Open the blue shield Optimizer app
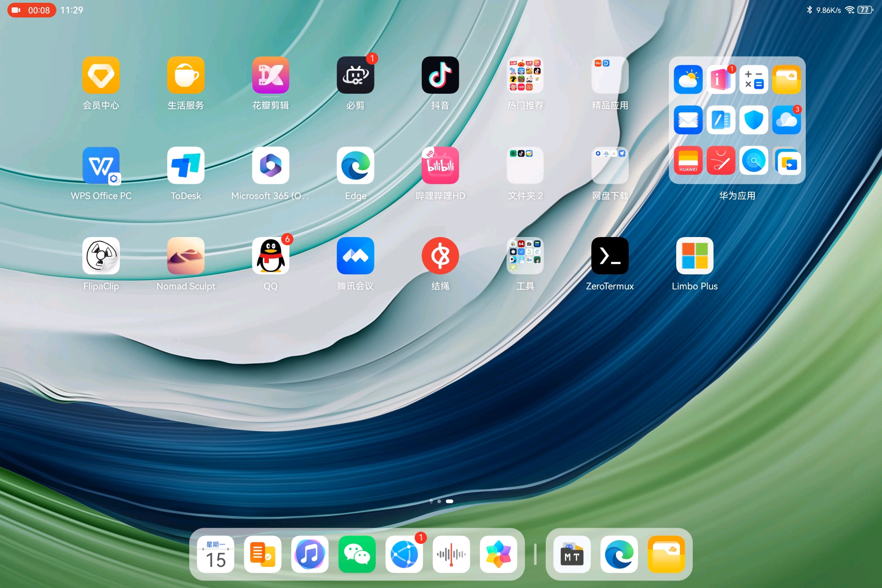This screenshot has width=882, height=588. point(754,120)
